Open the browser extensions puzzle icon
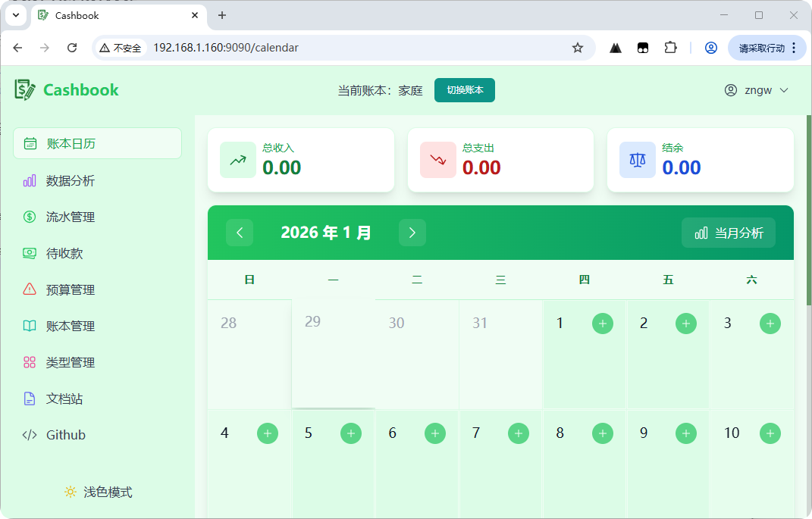 coord(670,48)
